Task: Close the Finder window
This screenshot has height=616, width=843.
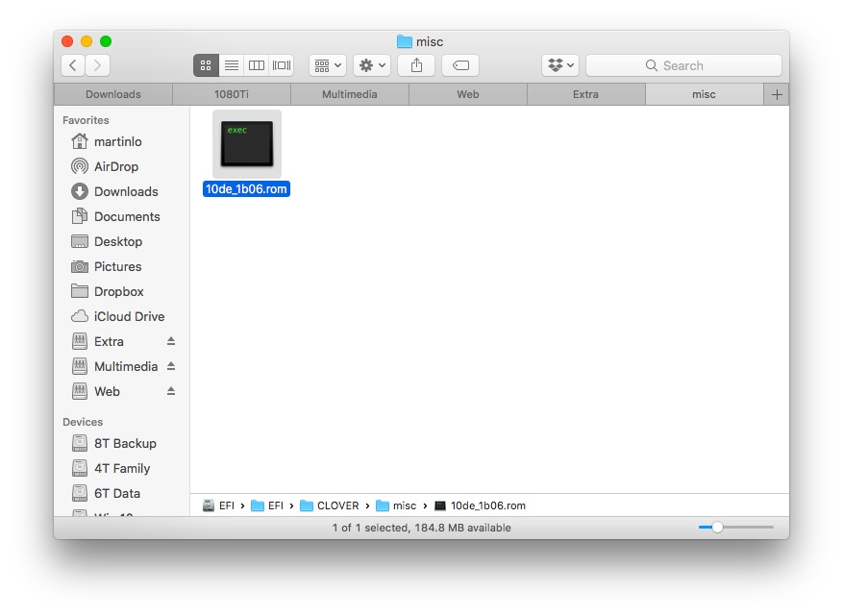Action: [67, 41]
